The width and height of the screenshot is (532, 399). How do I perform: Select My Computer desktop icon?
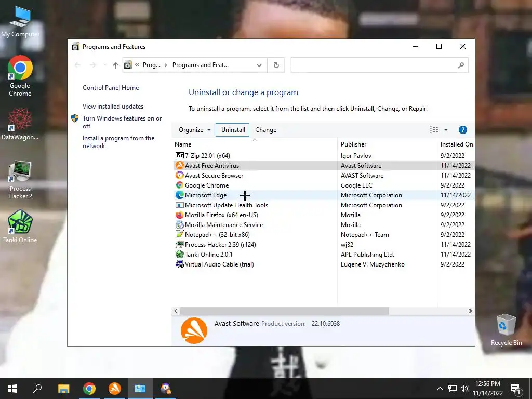coord(20,21)
